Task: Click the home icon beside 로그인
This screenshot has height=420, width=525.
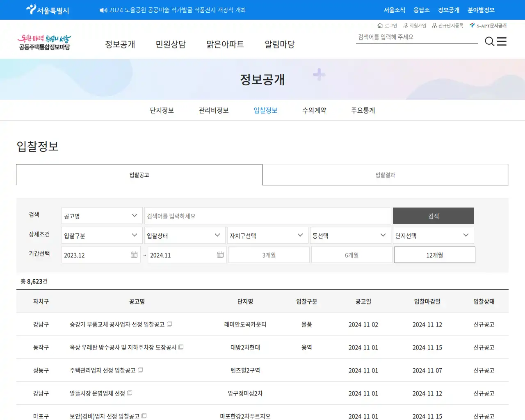Action: [379, 25]
